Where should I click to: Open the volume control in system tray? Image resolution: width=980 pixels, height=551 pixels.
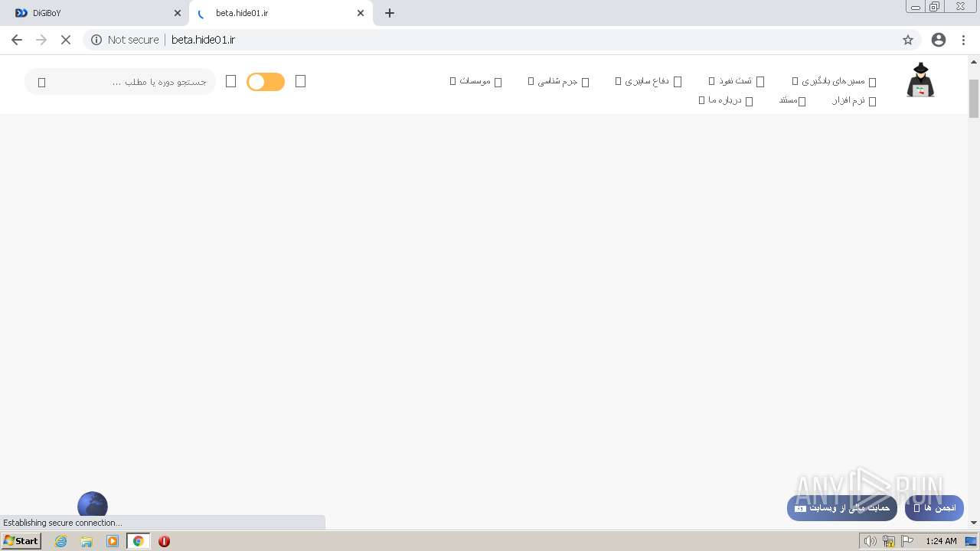pos(870,541)
